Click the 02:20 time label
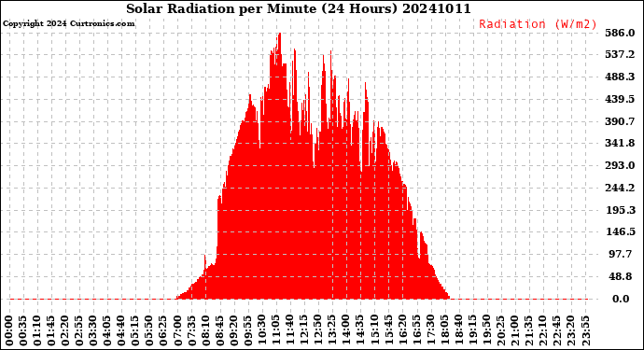 click(x=65, y=330)
